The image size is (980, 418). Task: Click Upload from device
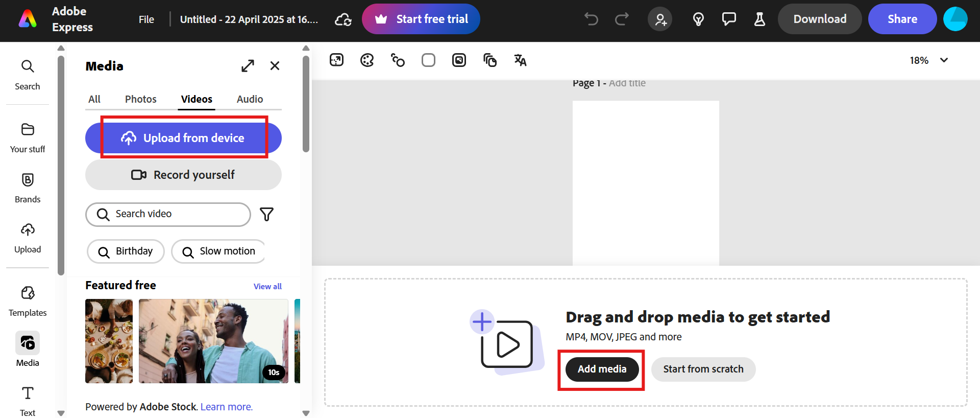point(183,138)
